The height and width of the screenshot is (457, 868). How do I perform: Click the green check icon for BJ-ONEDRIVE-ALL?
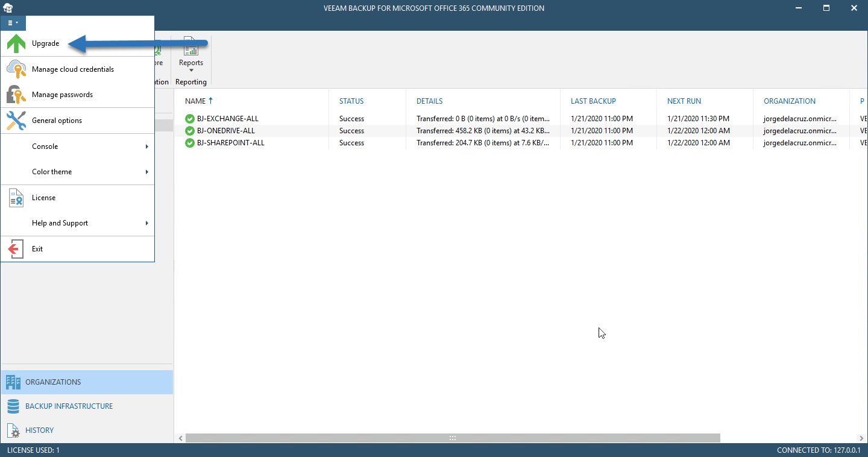[190, 131]
